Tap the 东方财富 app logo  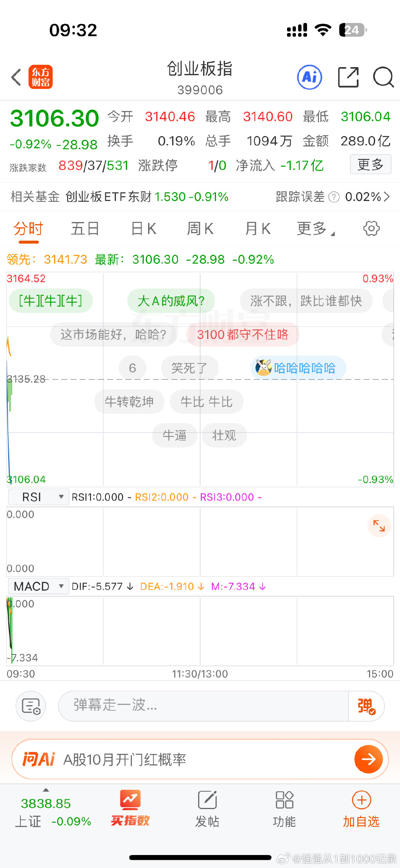pos(40,77)
